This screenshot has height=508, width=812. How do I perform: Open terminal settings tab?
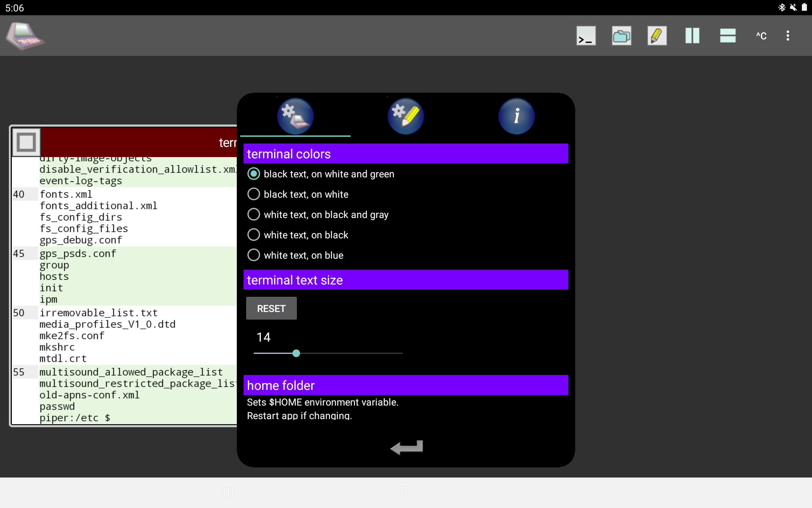click(x=295, y=116)
